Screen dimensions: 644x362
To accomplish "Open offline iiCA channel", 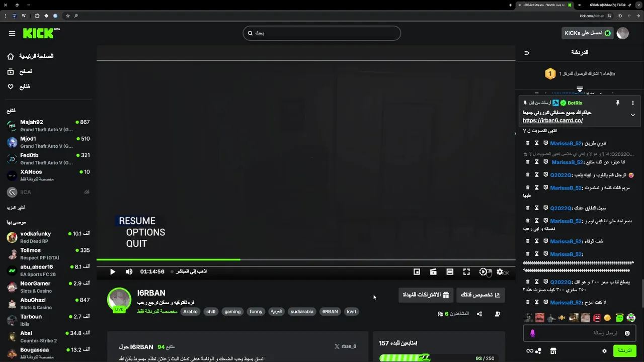I will tap(48, 192).
